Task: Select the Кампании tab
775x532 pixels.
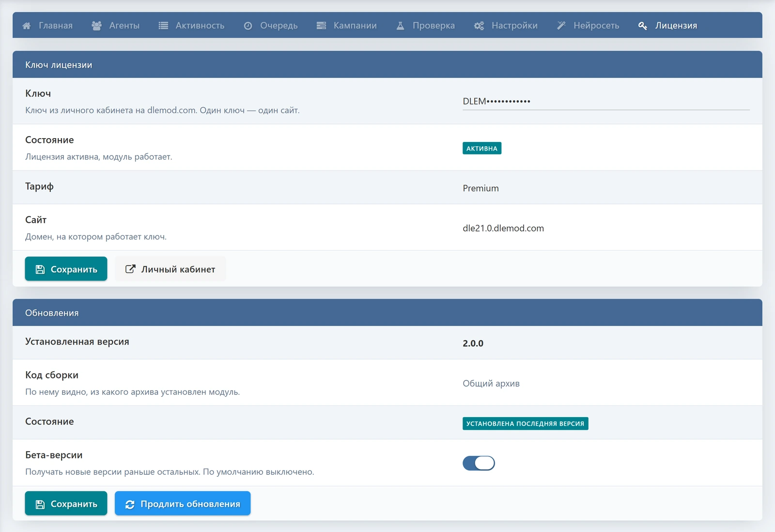Action: pos(347,26)
